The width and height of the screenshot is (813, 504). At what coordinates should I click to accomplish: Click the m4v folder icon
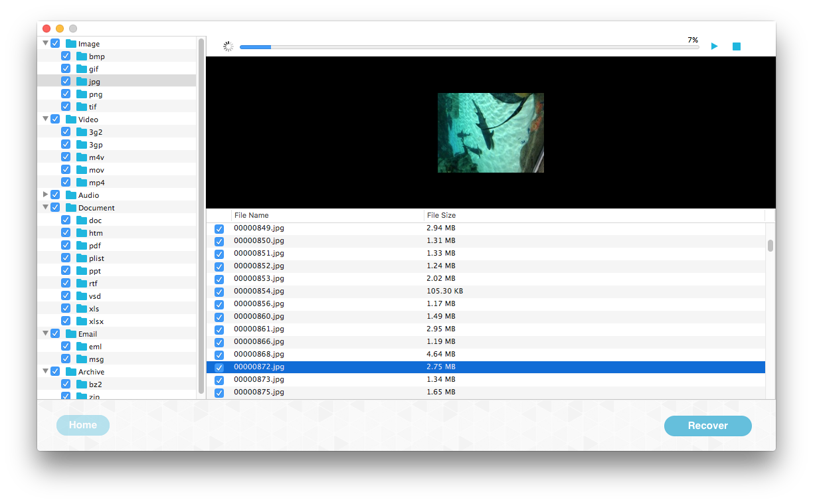pyautogui.click(x=82, y=157)
